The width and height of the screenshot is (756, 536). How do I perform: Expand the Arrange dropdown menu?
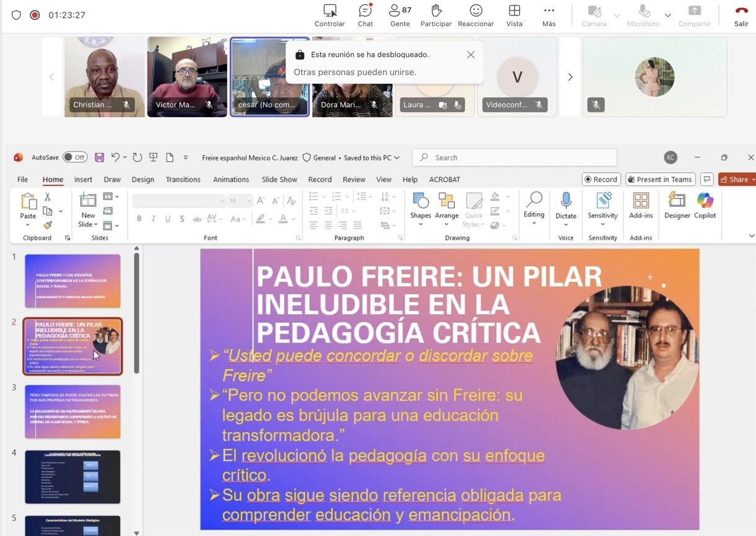click(446, 206)
